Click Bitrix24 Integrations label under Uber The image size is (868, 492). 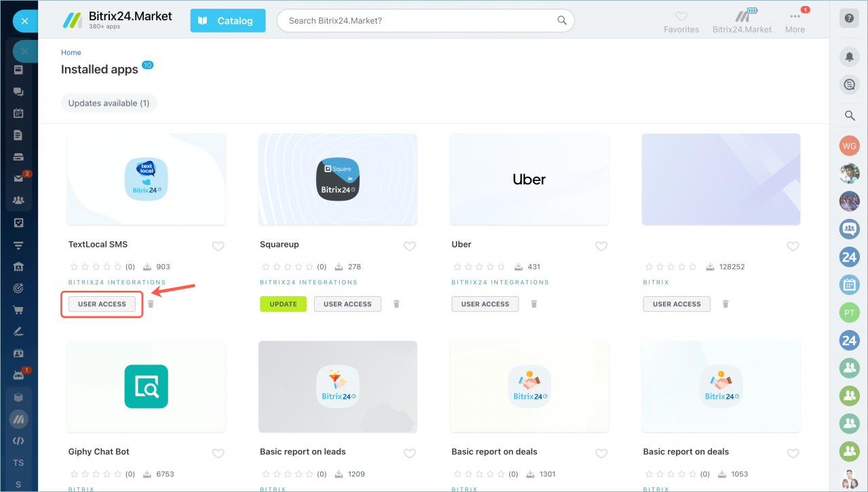tap(500, 283)
